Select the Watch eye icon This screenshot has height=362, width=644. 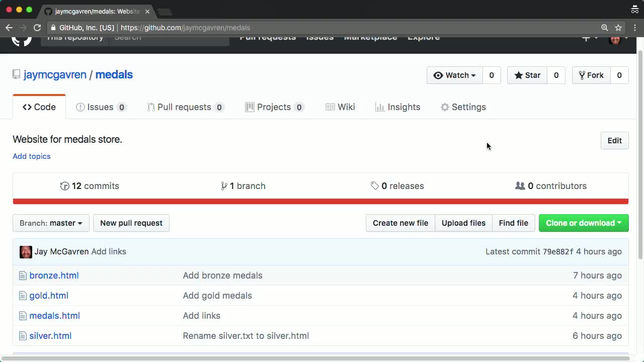439,75
